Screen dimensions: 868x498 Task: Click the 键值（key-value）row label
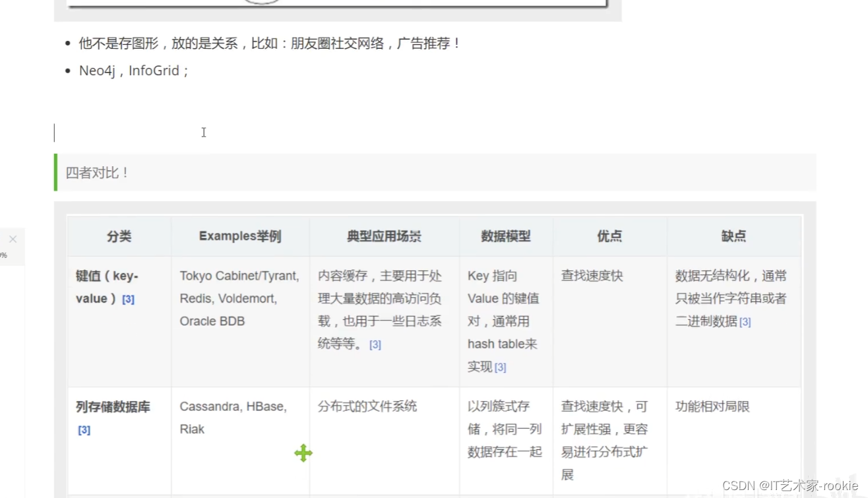tap(108, 287)
